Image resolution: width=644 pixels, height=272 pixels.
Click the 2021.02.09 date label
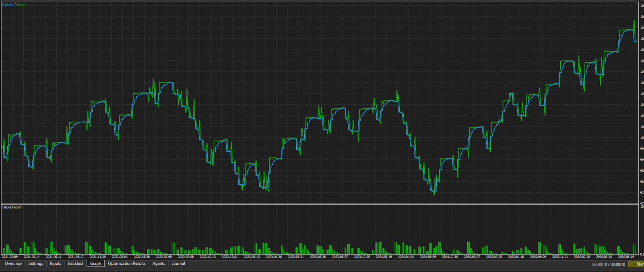[10, 257]
